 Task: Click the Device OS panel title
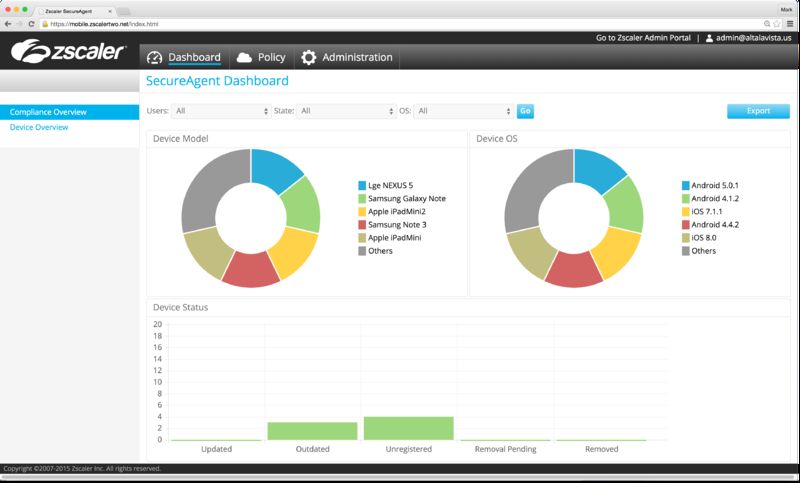[x=496, y=139]
